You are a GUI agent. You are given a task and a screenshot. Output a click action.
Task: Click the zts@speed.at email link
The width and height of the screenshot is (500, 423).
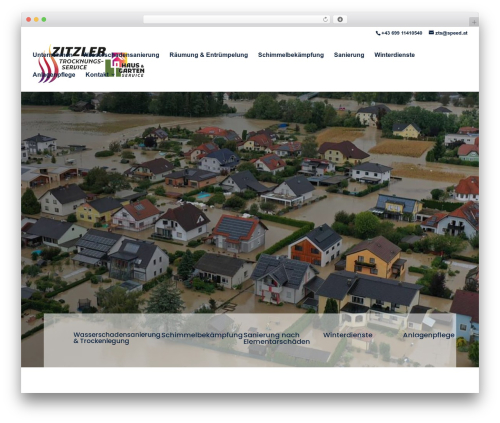pos(451,33)
